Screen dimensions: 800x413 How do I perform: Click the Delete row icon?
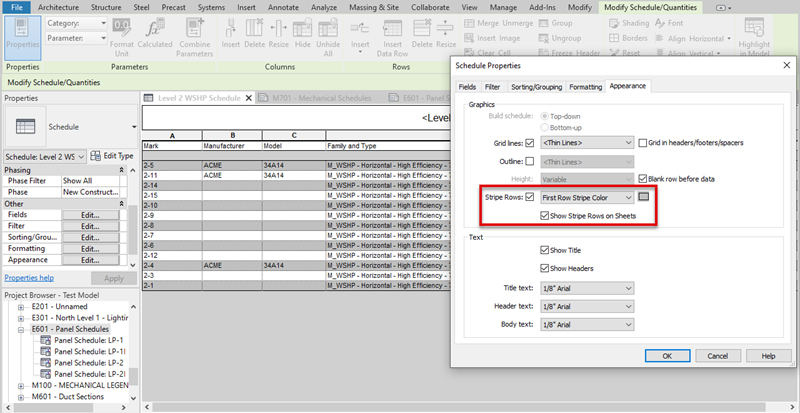[x=422, y=29]
